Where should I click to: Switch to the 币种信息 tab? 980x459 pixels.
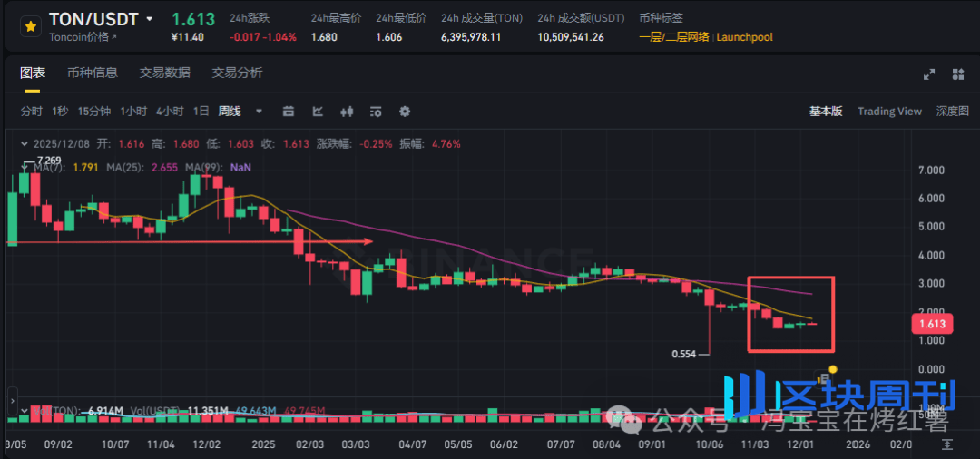[x=93, y=73]
